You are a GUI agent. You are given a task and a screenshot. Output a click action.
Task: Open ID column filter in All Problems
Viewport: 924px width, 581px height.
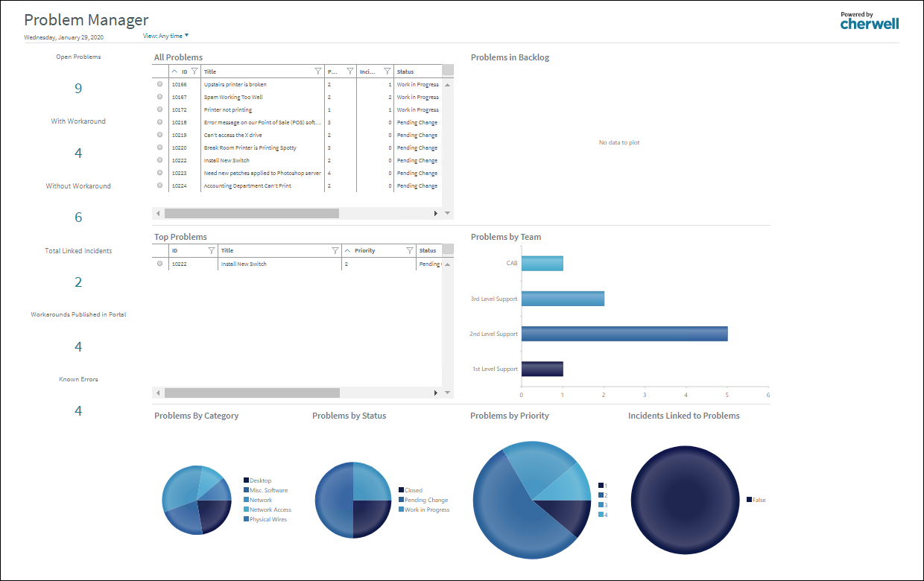tap(194, 72)
